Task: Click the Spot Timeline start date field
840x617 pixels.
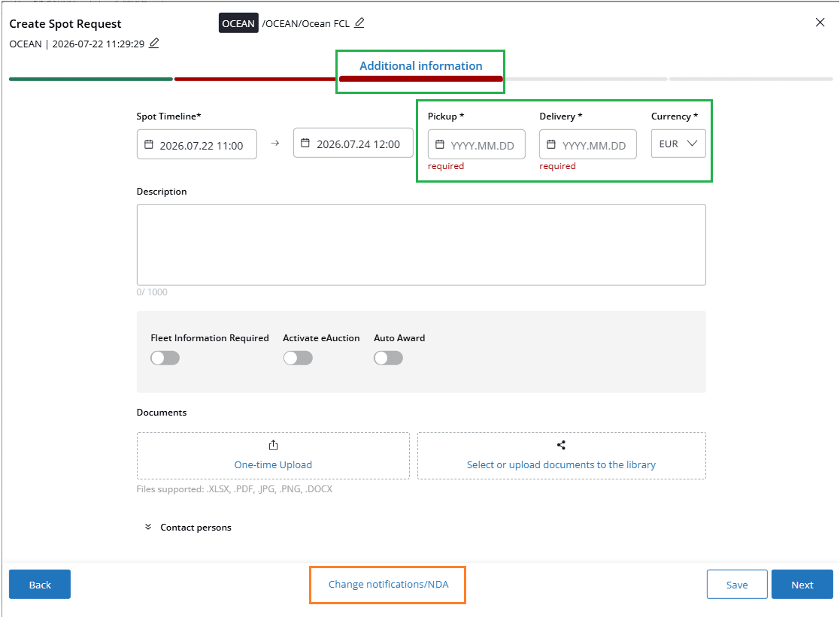Action: pyautogui.click(x=196, y=144)
